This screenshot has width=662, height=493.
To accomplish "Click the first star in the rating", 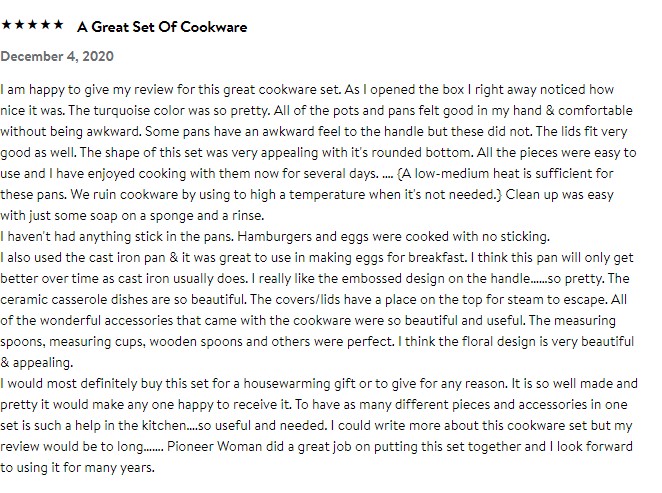I will coord(8,23).
